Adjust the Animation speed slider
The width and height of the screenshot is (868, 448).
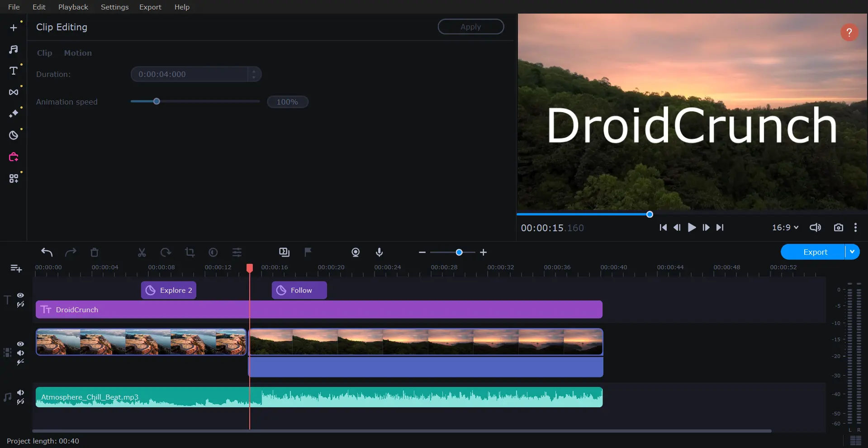click(157, 101)
